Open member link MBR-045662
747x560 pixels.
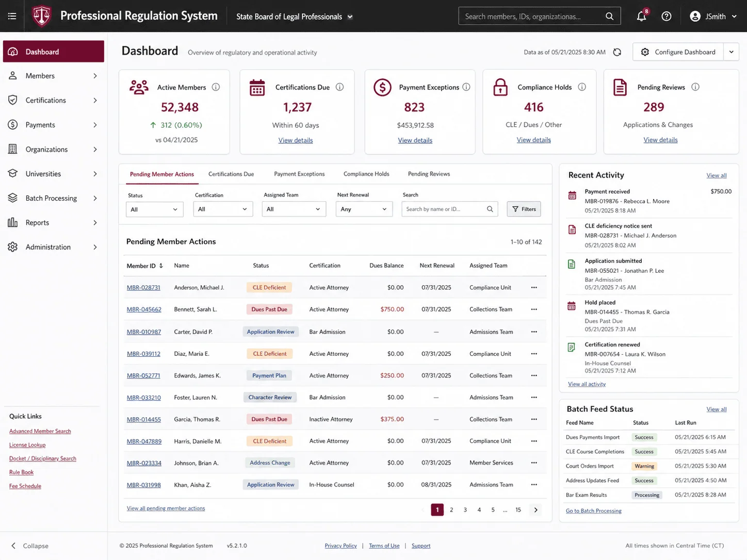coord(144,309)
